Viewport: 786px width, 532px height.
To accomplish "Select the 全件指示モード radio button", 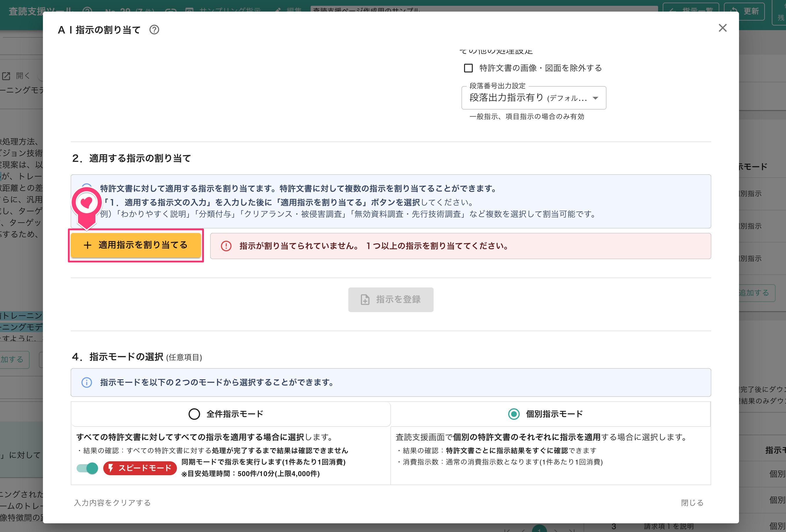I will click(x=194, y=413).
